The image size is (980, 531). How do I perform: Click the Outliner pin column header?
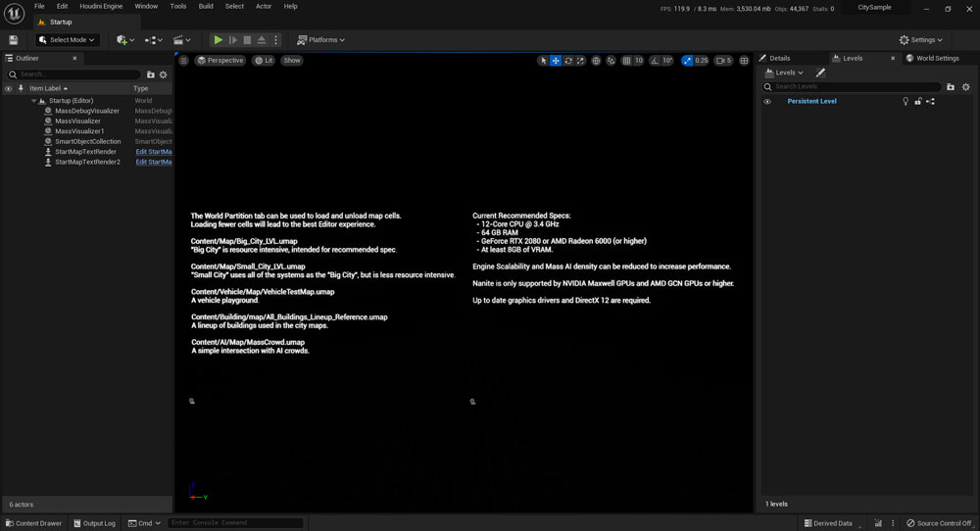[x=21, y=89]
